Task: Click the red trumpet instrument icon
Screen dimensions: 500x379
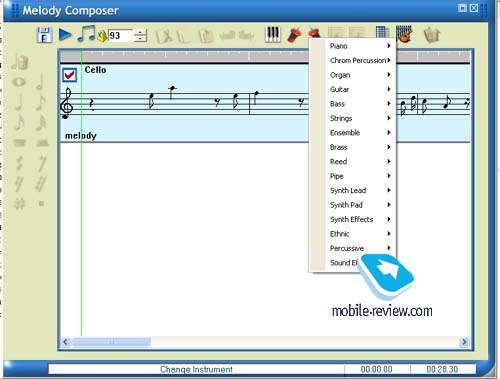Action: pos(294,35)
